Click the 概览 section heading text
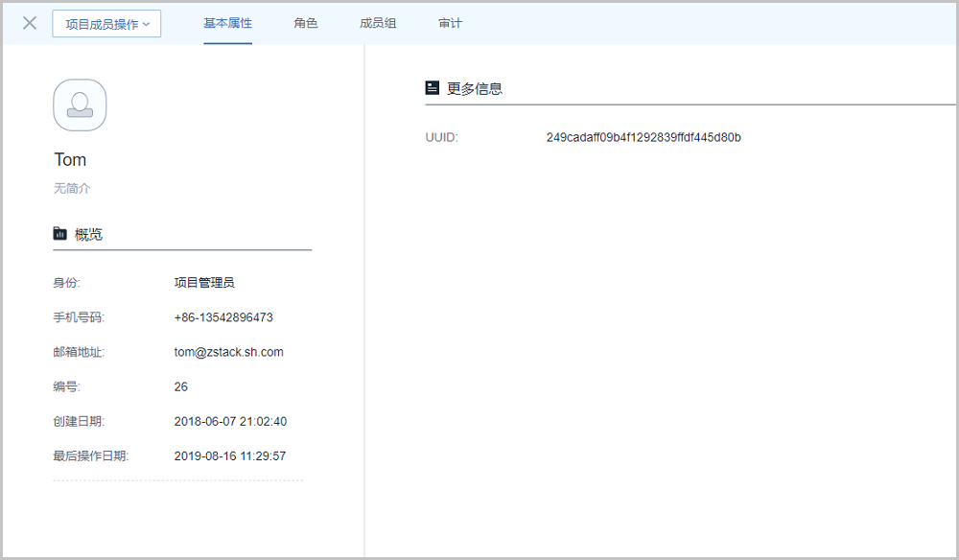The width and height of the screenshot is (959, 560). 88,234
